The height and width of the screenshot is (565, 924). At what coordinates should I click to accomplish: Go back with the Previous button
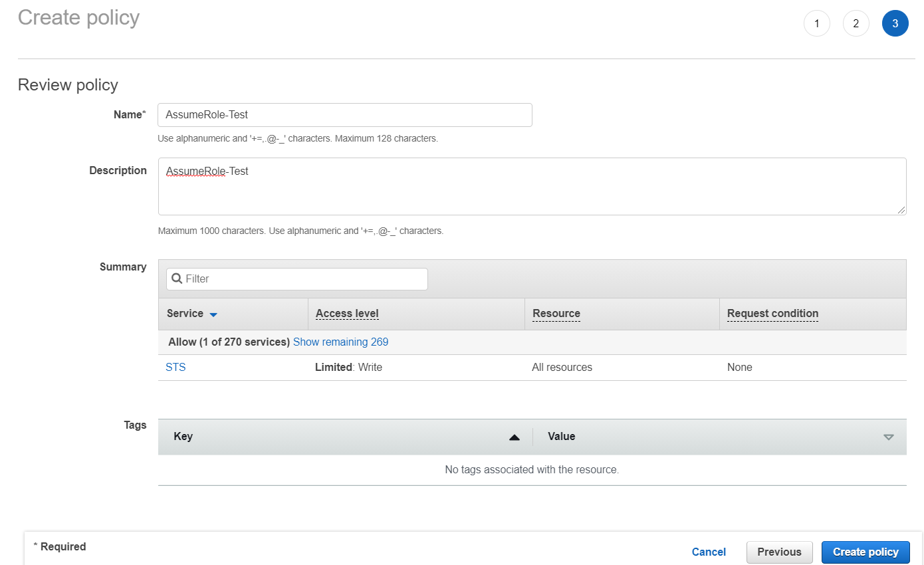[x=779, y=552]
